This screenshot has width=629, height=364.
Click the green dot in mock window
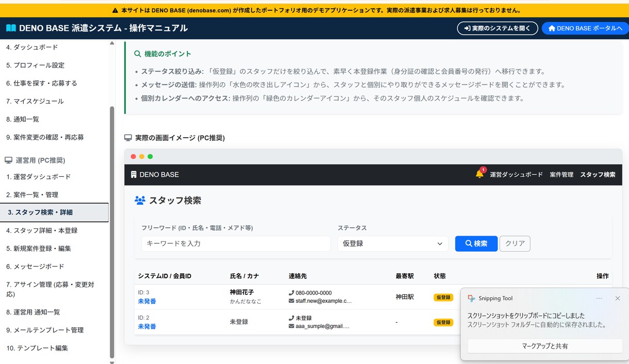pyautogui.click(x=150, y=156)
